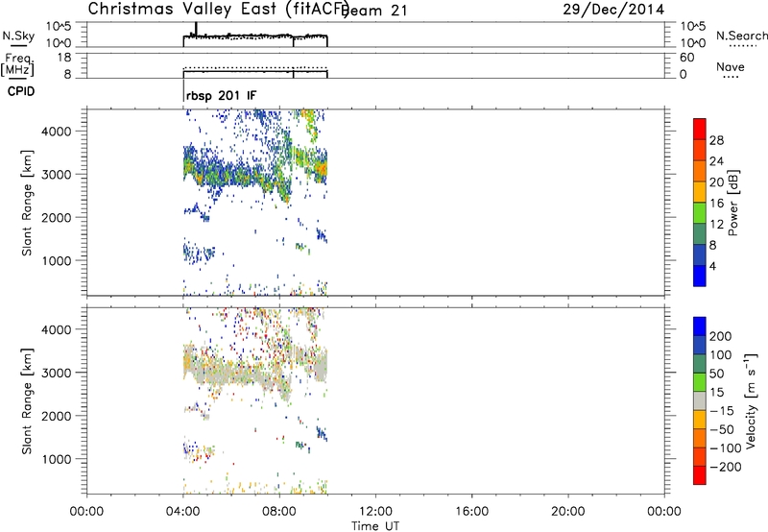
Task: Click the 'Power [dB]' color bar label
Action: [732, 203]
